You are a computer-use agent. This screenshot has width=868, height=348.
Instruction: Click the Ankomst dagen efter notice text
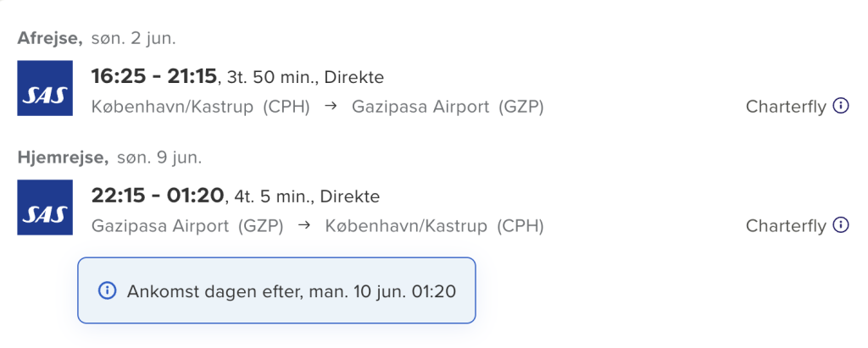(292, 291)
